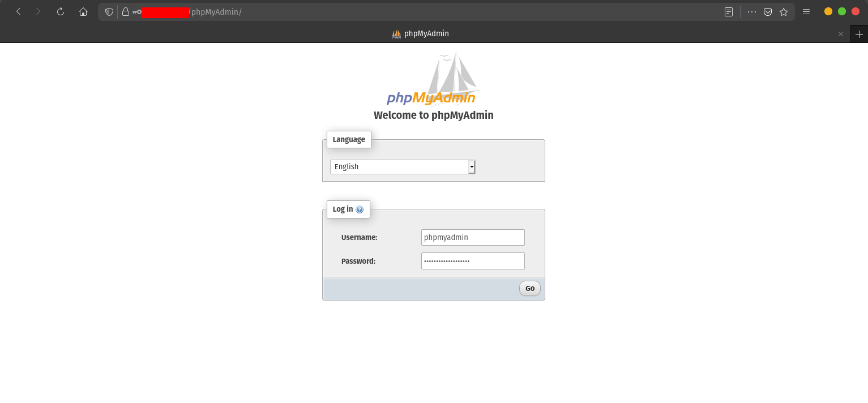Viewport: 868px width, 403px height.
Task: Show site security padlock info
Action: 125,11
